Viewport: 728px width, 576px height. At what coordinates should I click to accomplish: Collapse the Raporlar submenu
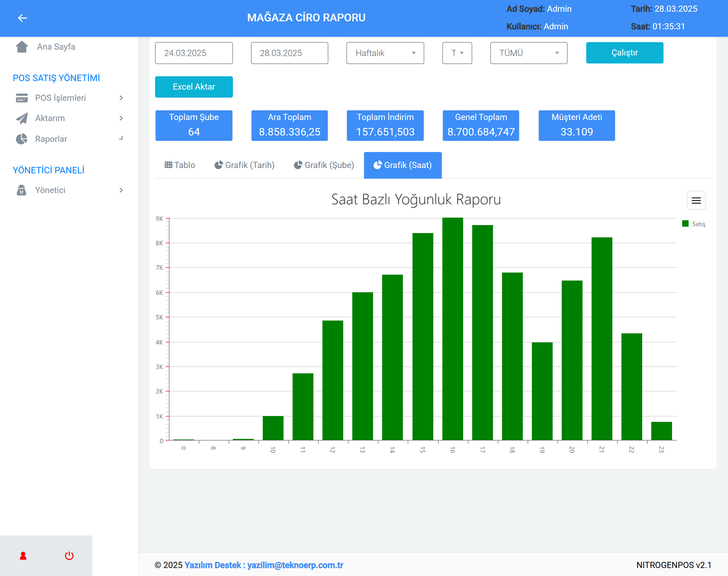tap(121, 139)
